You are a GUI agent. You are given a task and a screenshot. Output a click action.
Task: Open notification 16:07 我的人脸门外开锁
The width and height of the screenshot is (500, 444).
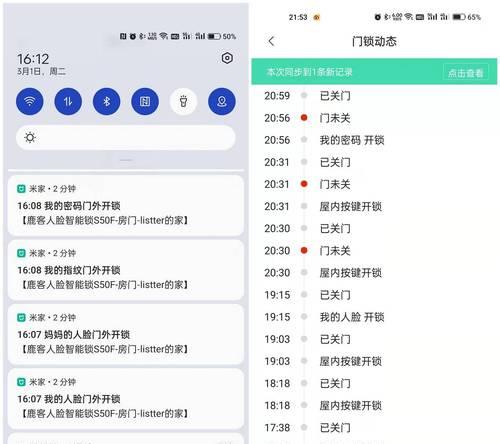[126, 398]
